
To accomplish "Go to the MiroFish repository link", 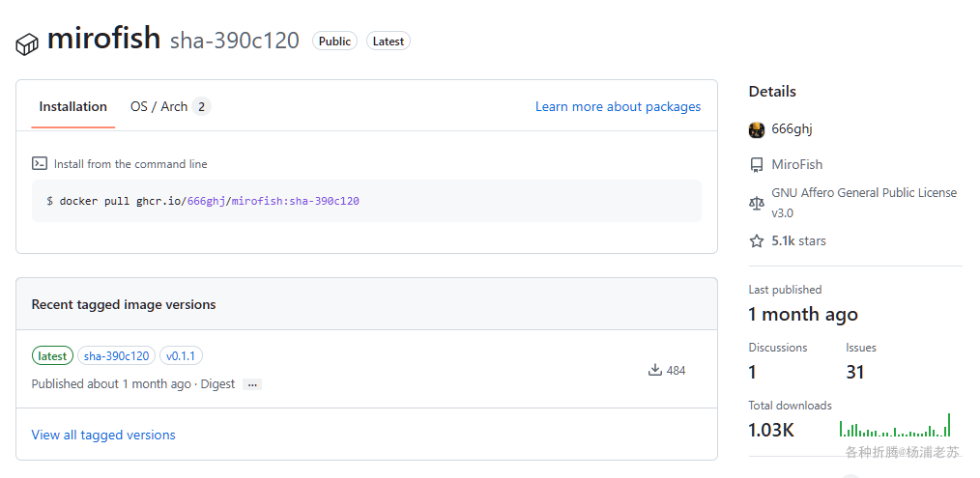I will pos(796,164).
